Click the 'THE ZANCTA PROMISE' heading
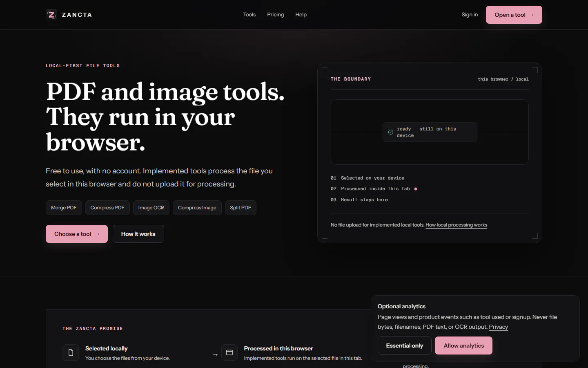The image size is (588, 368). click(x=93, y=328)
